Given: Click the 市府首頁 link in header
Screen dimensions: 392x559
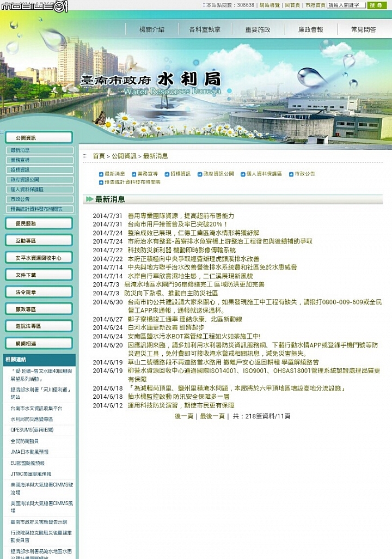Looking at the screenshot, I should 315,5.
